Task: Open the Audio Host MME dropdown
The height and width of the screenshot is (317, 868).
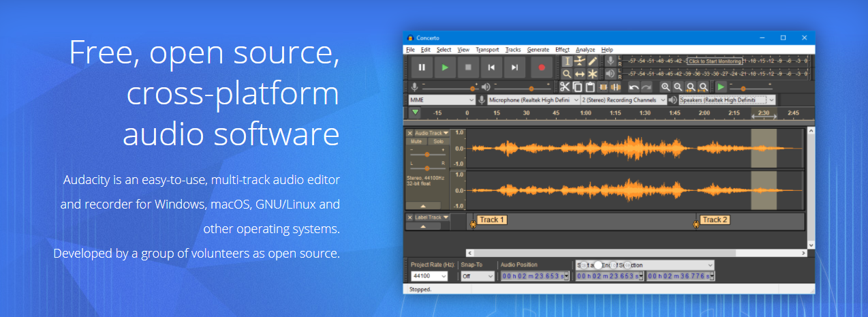Action: point(441,100)
